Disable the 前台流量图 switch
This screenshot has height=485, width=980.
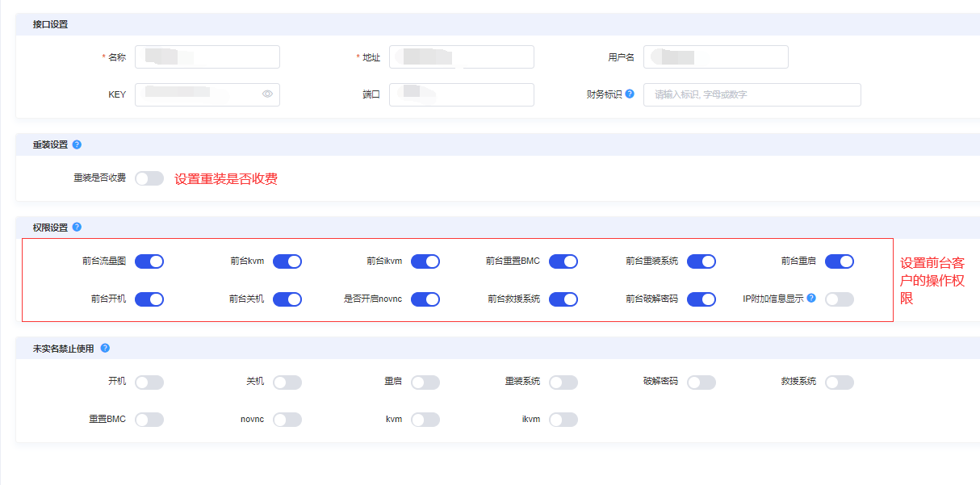click(x=149, y=261)
